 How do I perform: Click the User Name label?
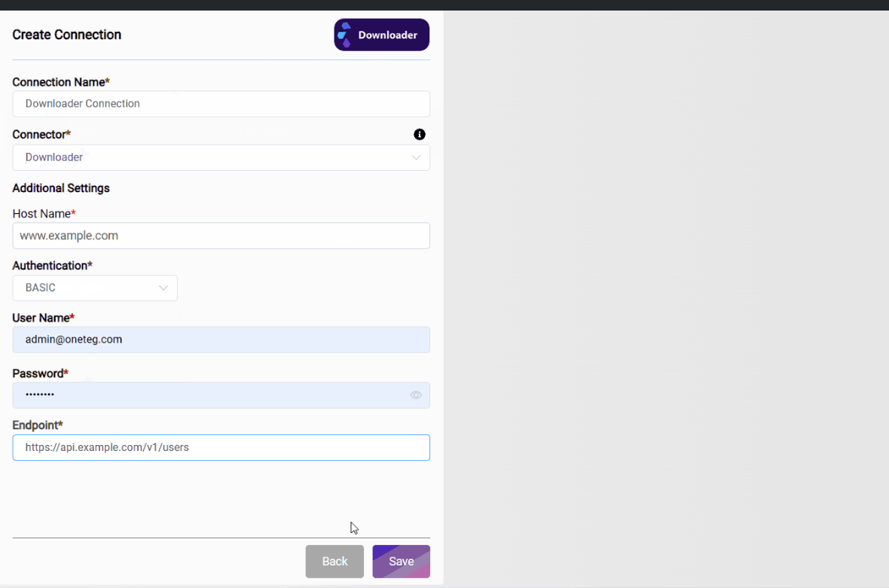44,318
